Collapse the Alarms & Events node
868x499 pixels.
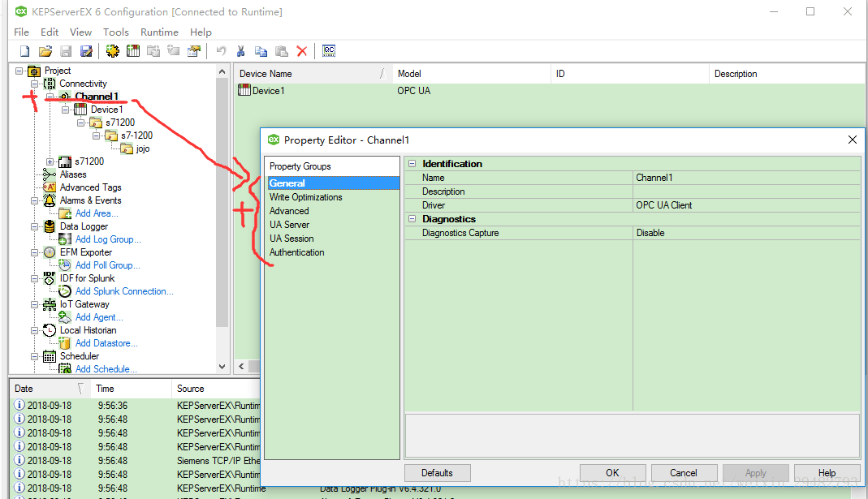35,200
